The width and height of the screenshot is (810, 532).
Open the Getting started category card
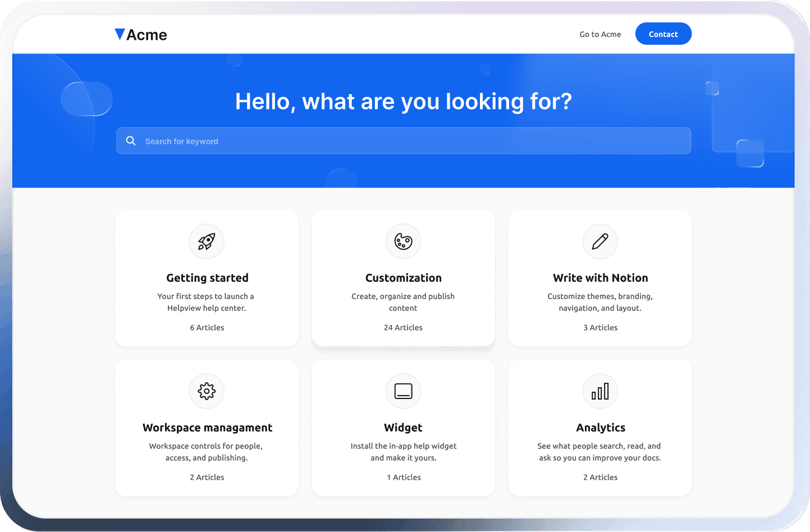pyautogui.click(x=207, y=278)
